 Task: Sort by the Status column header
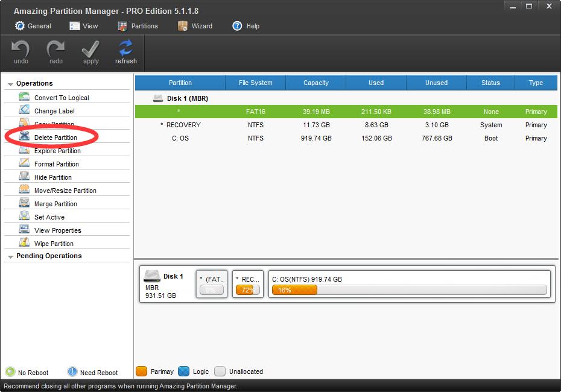coord(490,83)
